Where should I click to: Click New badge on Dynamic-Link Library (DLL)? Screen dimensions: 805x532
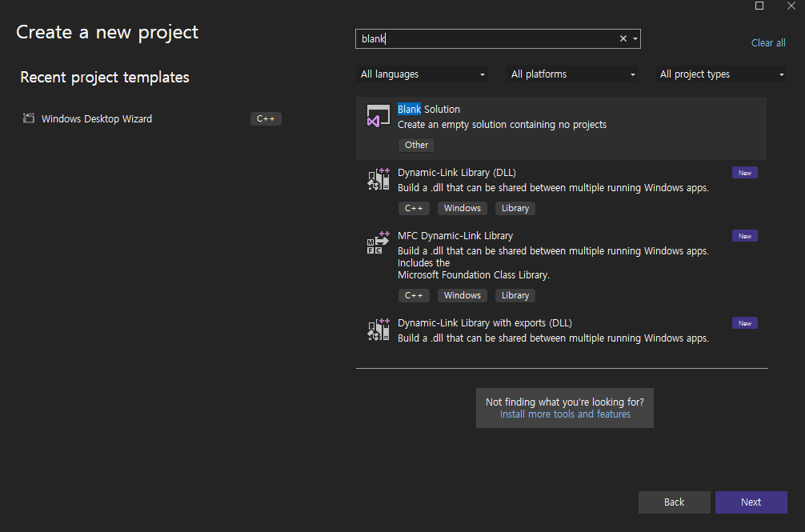[745, 173]
